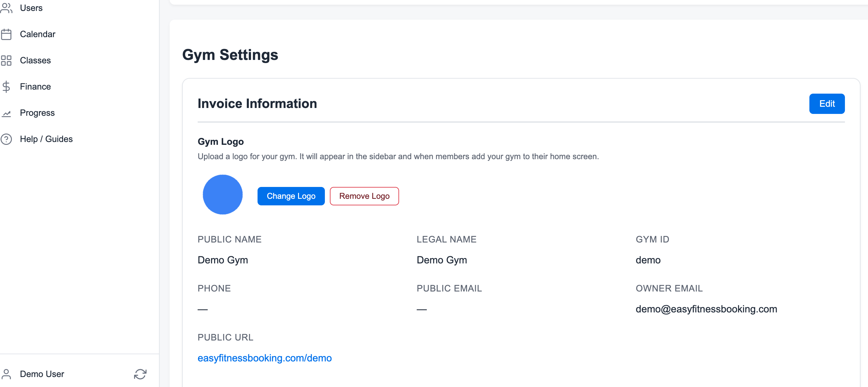
Task: Click the PHONE field label
Action: point(214,288)
